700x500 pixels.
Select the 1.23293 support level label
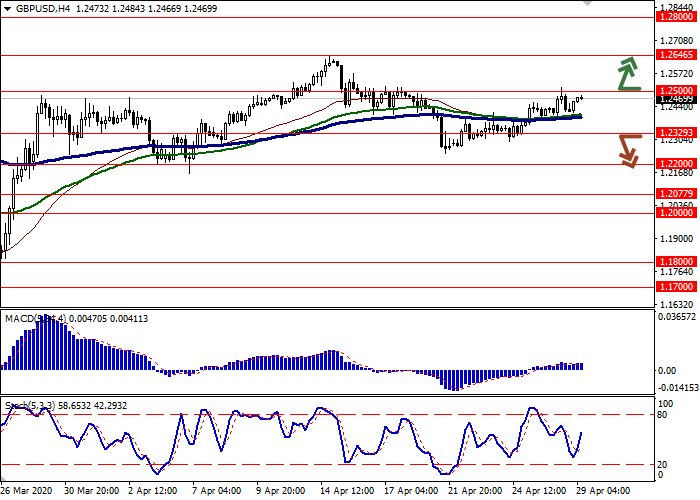click(x=677, y=133)
